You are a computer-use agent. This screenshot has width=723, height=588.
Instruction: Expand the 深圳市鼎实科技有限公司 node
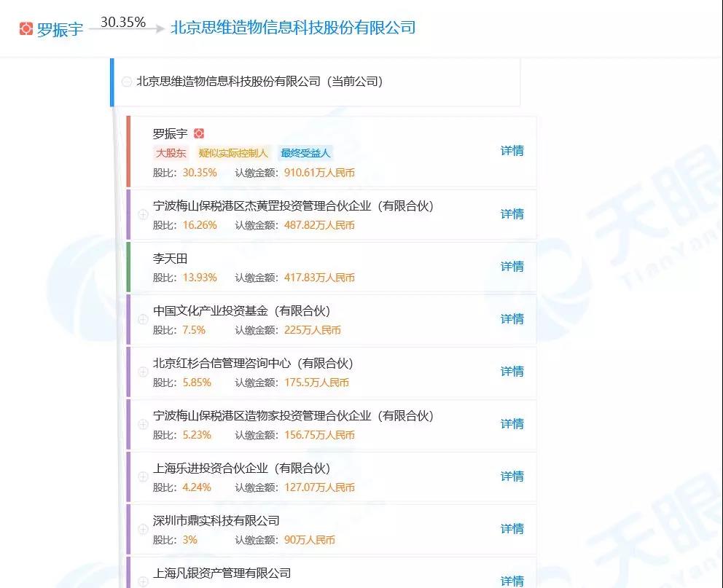(x=143, y=529)
